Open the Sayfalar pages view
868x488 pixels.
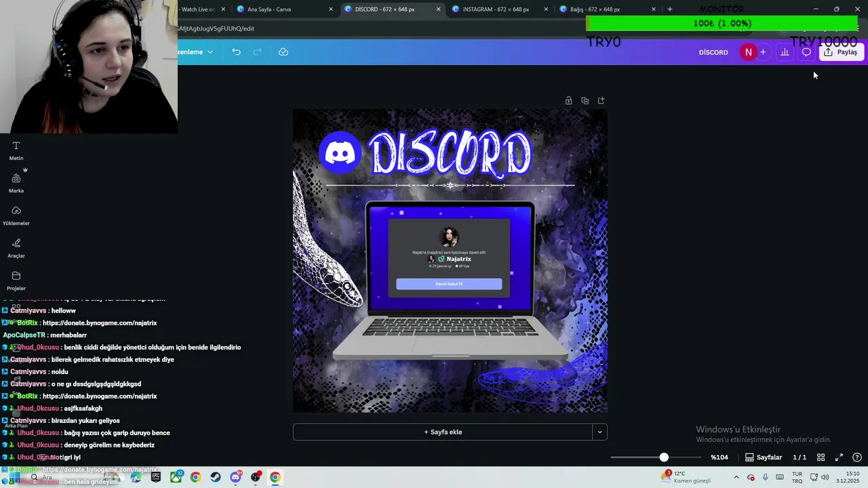(x=764, y=457)
